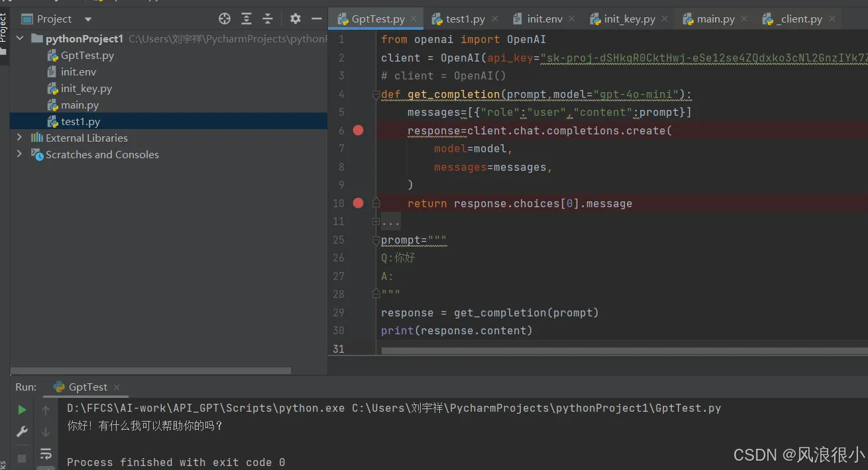Click the python.exe command line in console
The width and height of the screenshot is (868, 470).
click(x=394, y=408)
